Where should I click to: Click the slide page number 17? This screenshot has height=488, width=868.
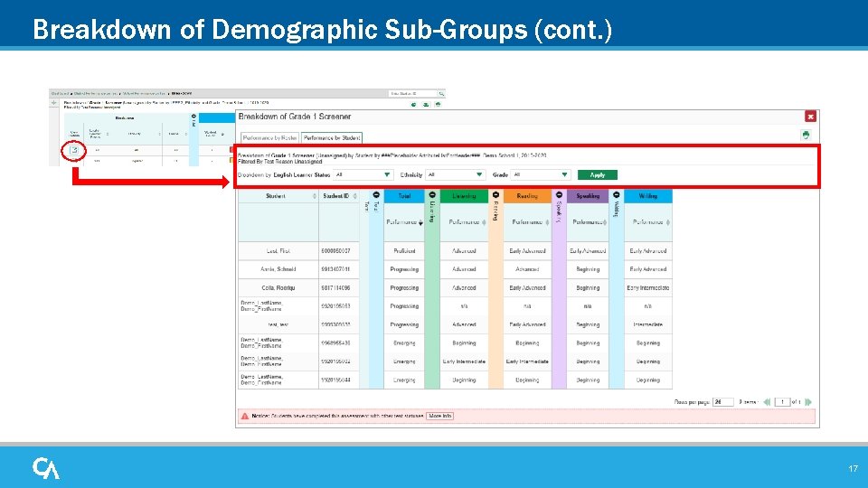click(x=853, y=469)
